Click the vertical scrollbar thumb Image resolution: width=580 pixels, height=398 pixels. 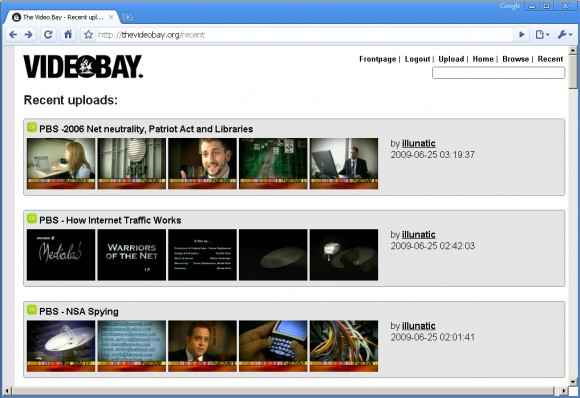pos(573,72)
